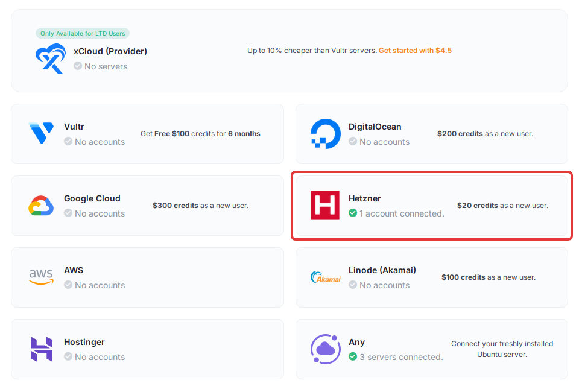Click the xCloud provider logo

[51, 58]
